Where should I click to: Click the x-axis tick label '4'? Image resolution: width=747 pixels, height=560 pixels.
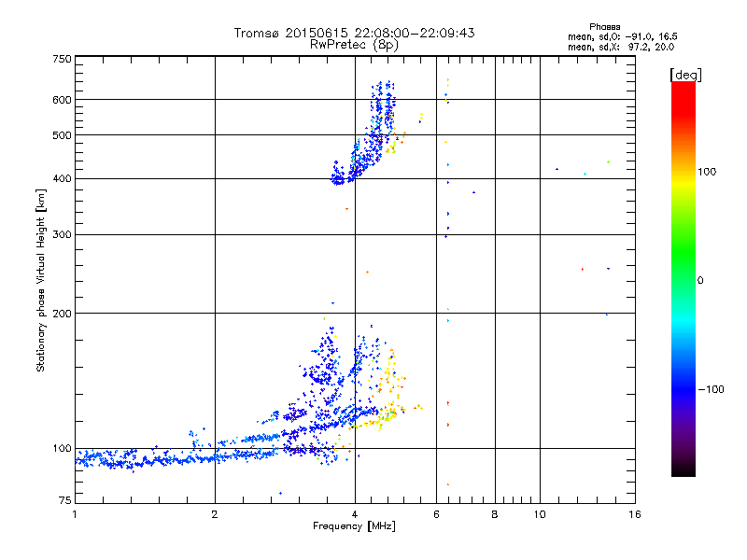(355, 514)
